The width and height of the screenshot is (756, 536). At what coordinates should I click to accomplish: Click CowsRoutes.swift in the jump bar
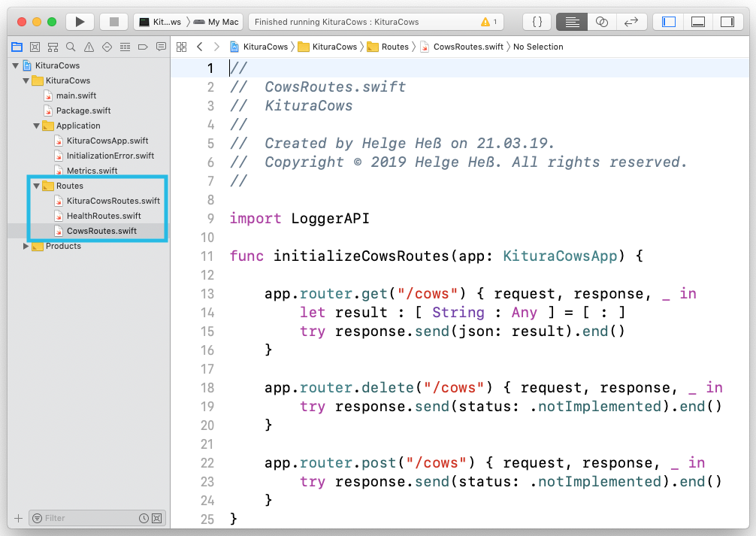pos(462,47)
